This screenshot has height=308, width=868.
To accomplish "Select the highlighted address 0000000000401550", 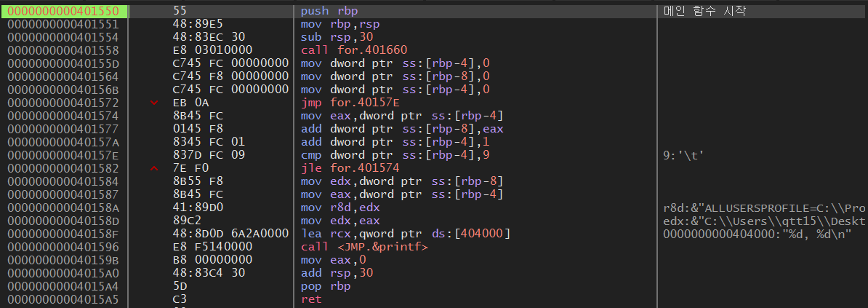I will click(x=65, y=11).
